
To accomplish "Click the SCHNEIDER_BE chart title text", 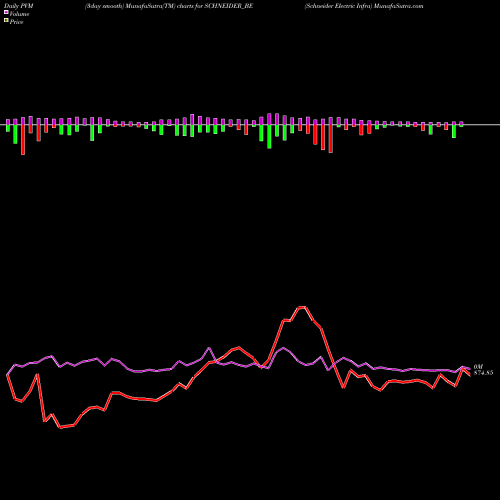I will [x=169, y=6].
